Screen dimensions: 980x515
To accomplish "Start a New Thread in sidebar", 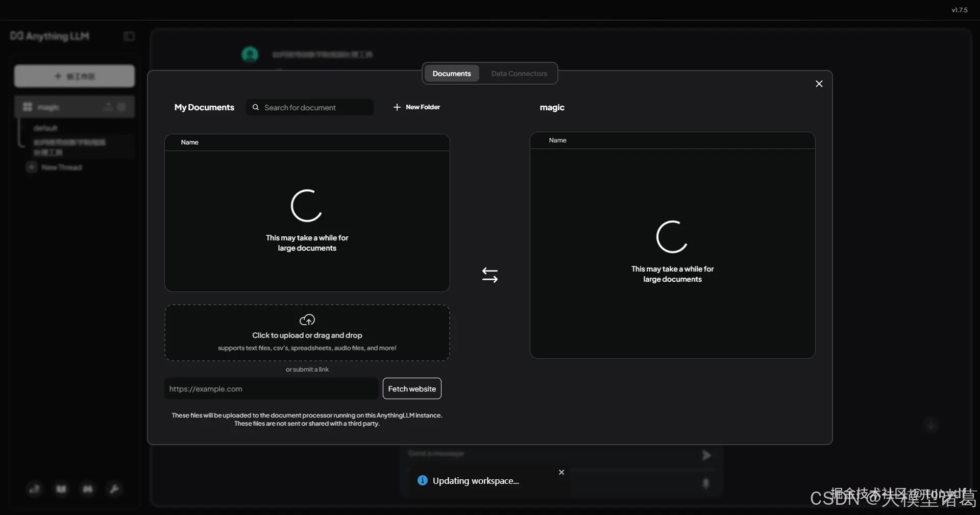I will (55, 167).
